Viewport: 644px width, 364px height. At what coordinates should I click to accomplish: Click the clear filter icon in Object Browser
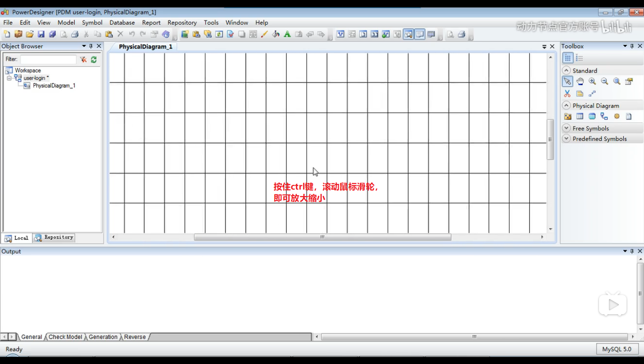83,59
